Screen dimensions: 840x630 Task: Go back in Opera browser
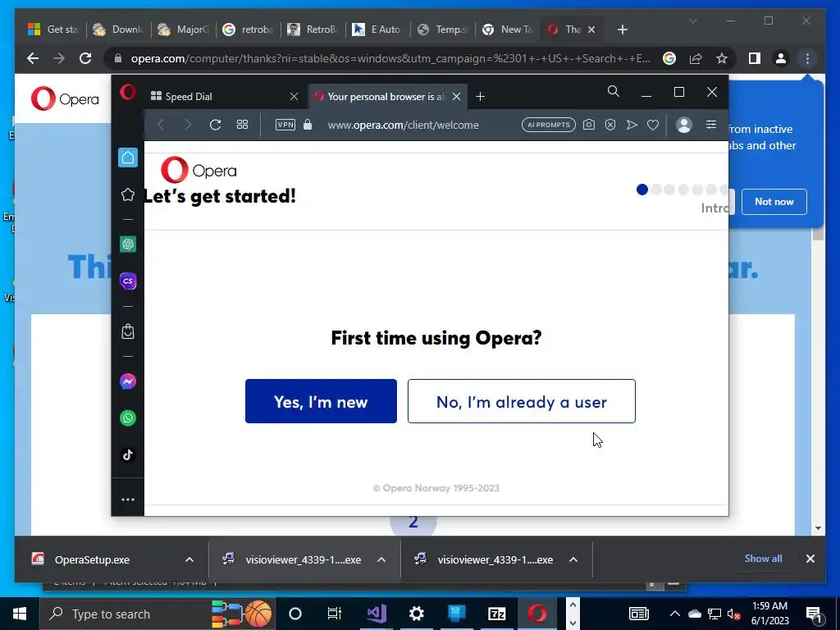coord(161,125)
